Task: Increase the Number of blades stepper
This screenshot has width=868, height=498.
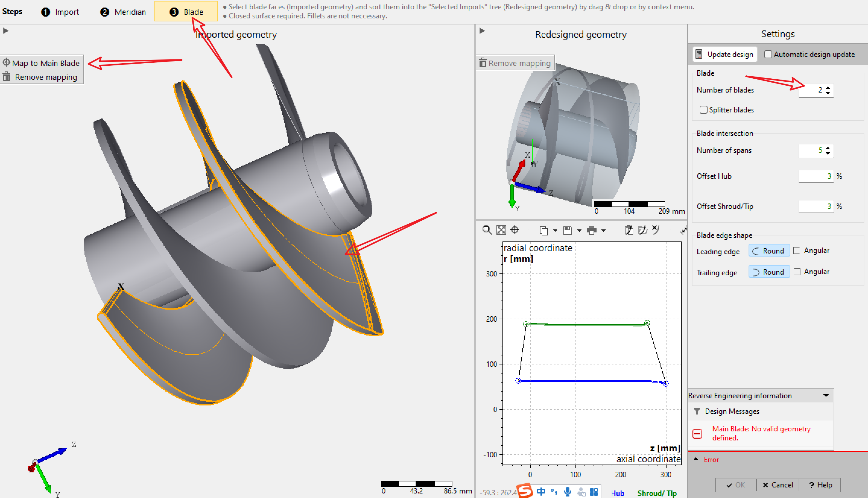Action: click(x=828, y=87)
